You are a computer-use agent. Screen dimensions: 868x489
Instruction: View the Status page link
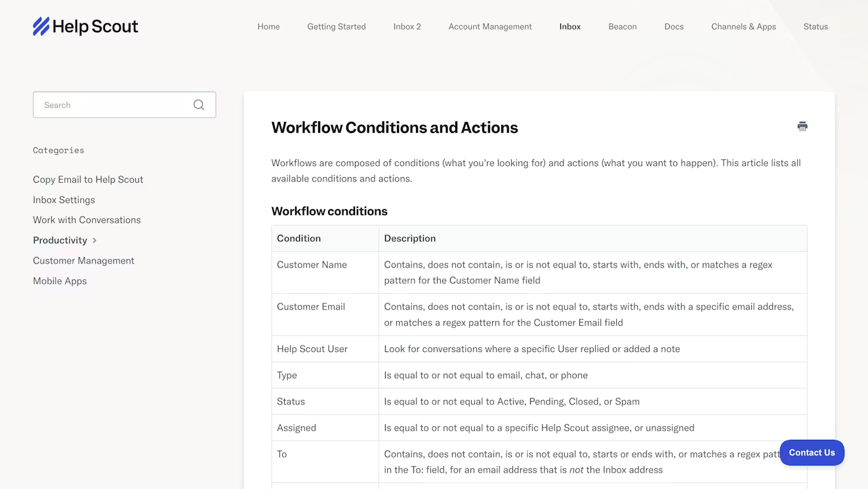click(816, 27)
